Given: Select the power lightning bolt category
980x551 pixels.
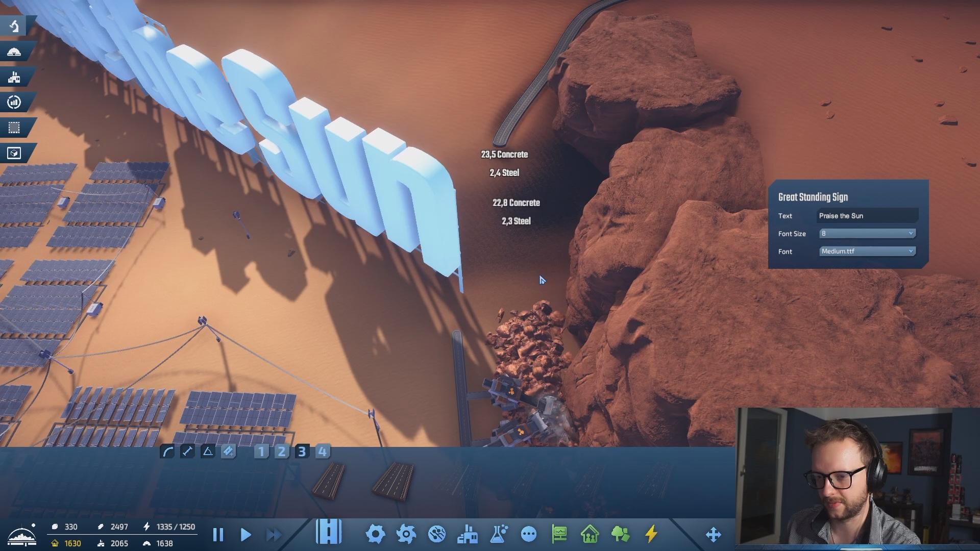Looking at the screenshot, I should (651, 534).
